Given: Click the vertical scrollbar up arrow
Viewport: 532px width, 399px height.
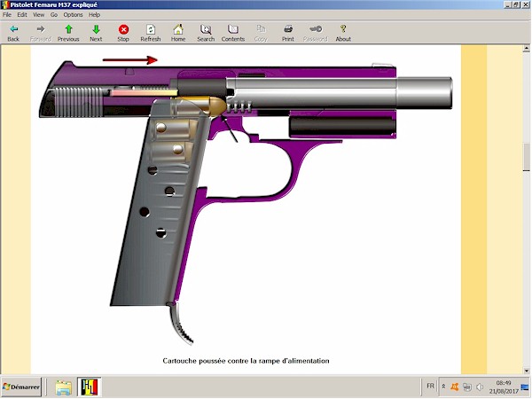Looking at the screenshot, I should pyautogui.click(x=526, y=49).
